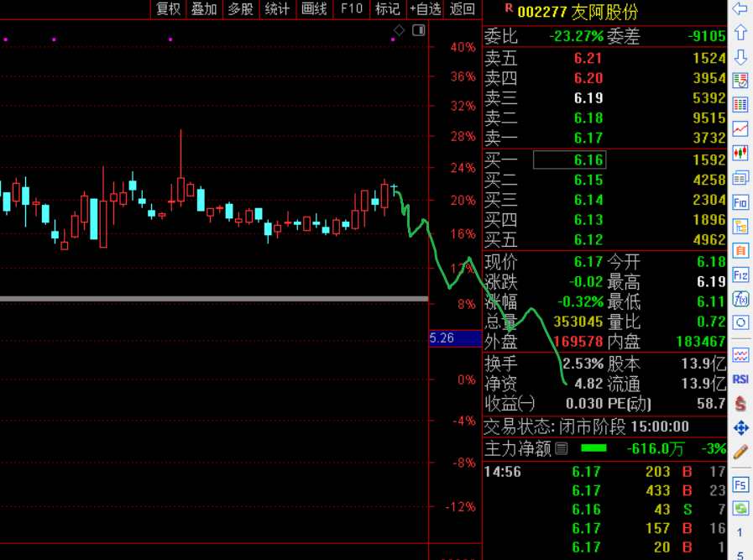Click the 叠加 overlay button
753x560 pixels.
click(x=204, y=8)
